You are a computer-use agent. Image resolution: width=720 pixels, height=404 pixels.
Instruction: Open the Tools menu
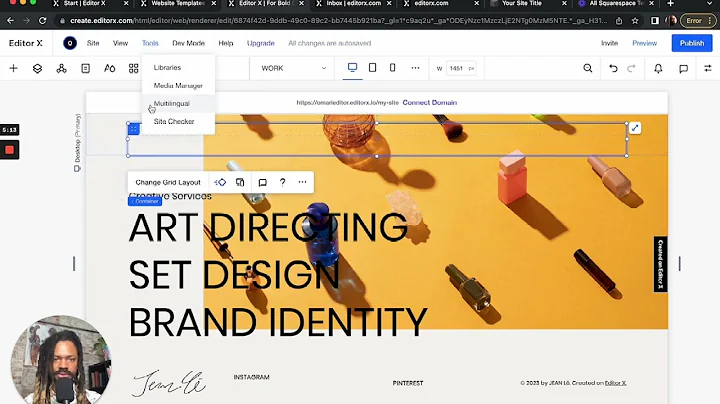pos(150,43)
